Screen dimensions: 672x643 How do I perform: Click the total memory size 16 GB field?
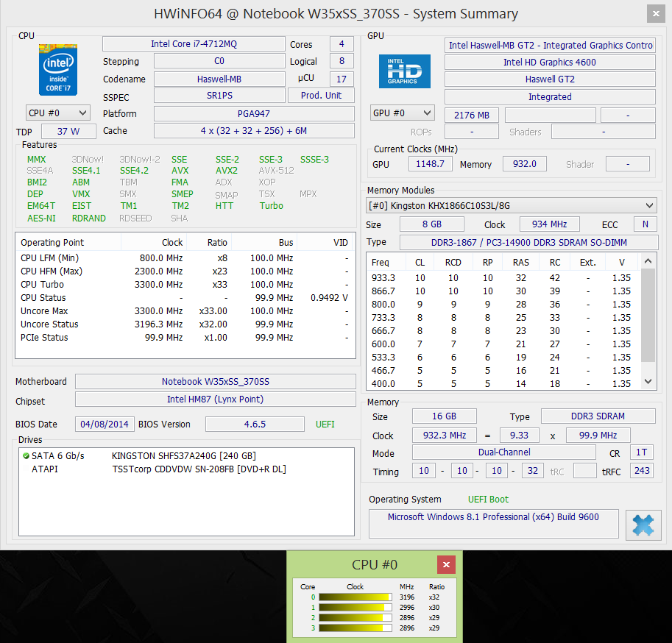point(445,416)
